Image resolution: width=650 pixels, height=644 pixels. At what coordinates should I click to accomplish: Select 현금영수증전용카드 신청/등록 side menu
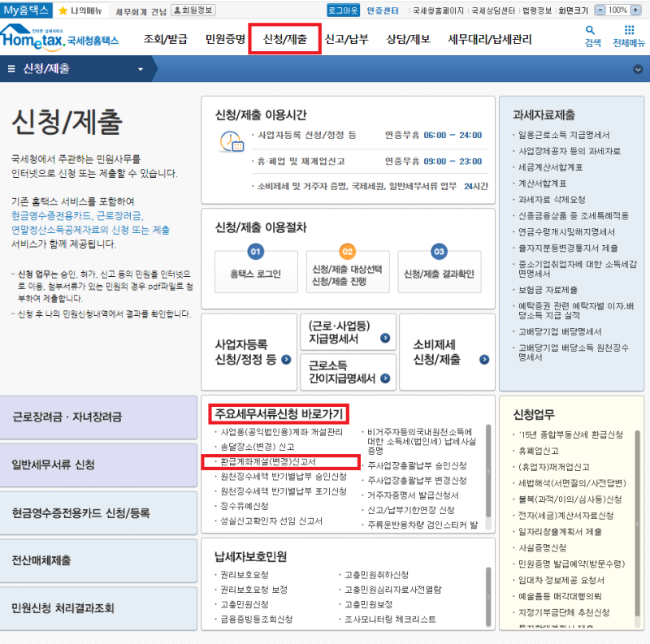point(98,513)
